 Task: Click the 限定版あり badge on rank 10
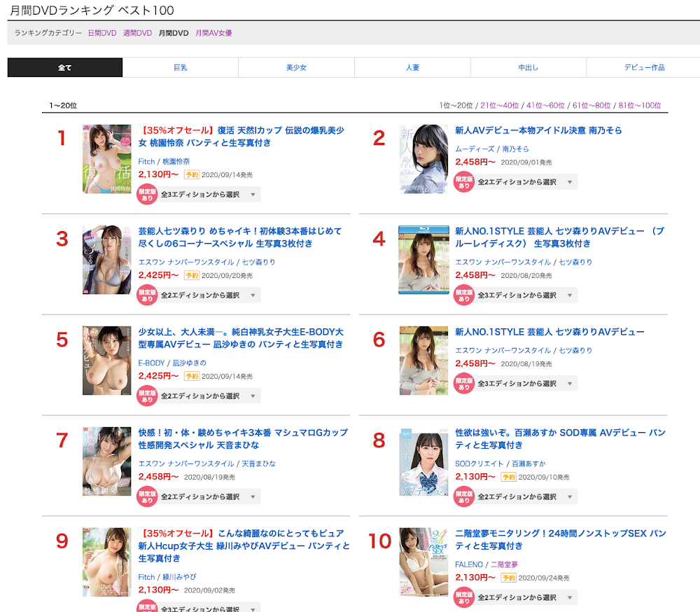click(464, 597)
